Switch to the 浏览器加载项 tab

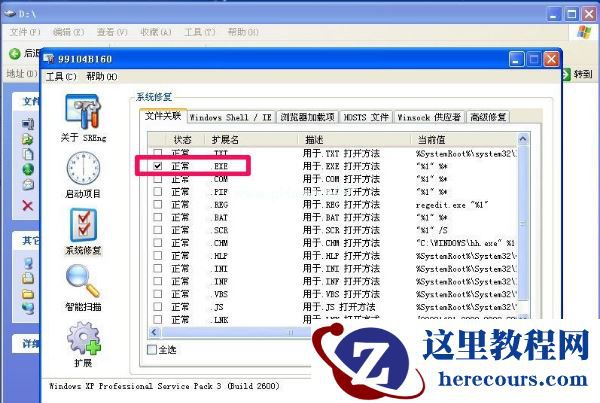click(307, 117)
